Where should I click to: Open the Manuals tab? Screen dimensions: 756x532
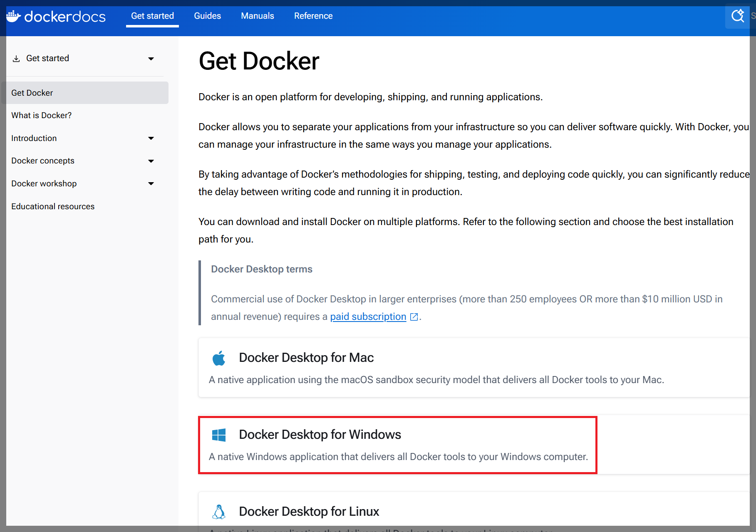(x=258, y=16)
